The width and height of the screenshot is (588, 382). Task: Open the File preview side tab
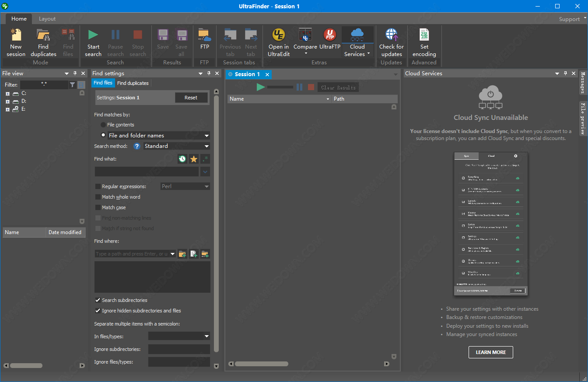tap(583, 118)
